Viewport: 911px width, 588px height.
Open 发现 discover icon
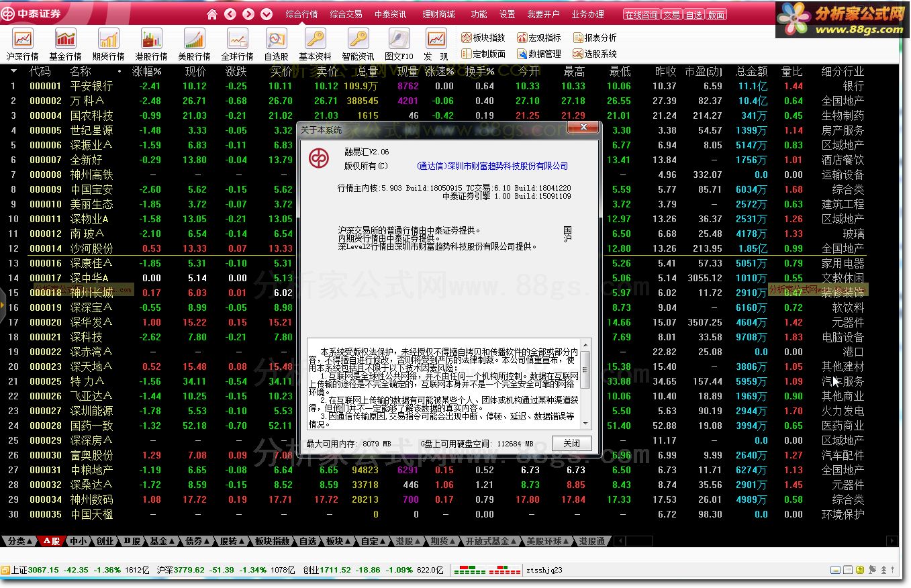[x=436, y=45]
